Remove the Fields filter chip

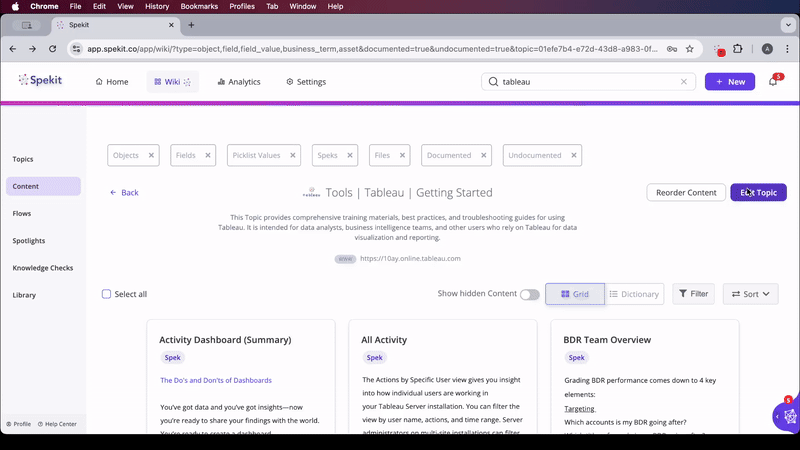(x=208, y=155)
